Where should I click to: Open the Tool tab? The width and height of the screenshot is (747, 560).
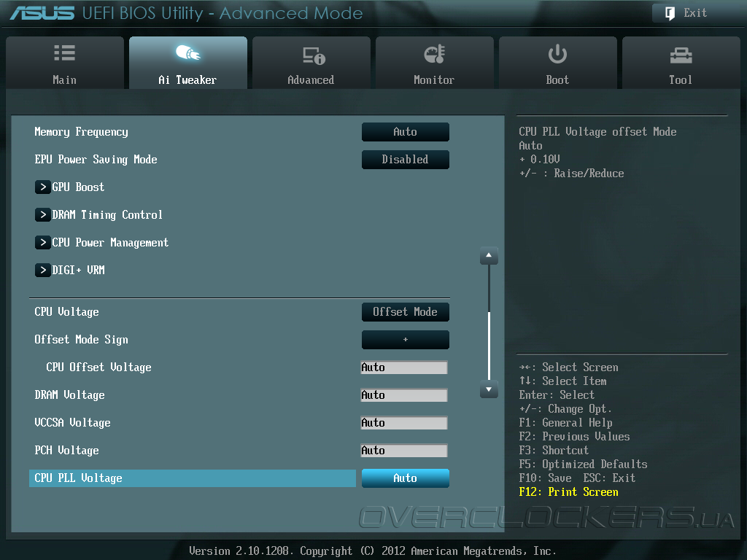[681, 63]
